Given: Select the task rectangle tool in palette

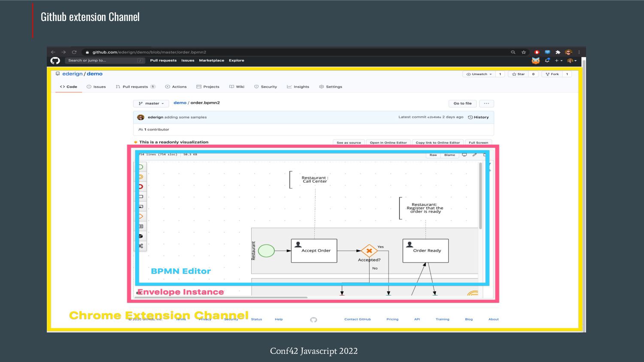Looking at the screenshot, I should click(x=141, y=196).
